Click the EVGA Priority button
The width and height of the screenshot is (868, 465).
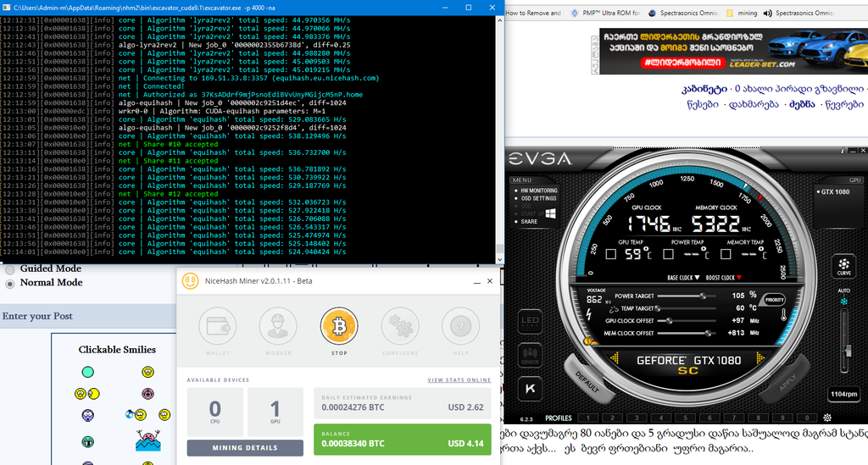coord(774,300)
